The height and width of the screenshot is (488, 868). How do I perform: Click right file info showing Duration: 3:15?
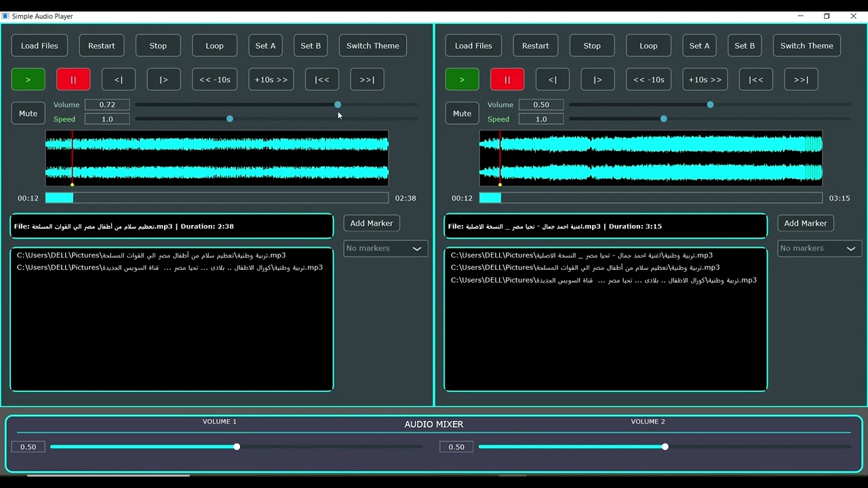(x=606, y=226)
